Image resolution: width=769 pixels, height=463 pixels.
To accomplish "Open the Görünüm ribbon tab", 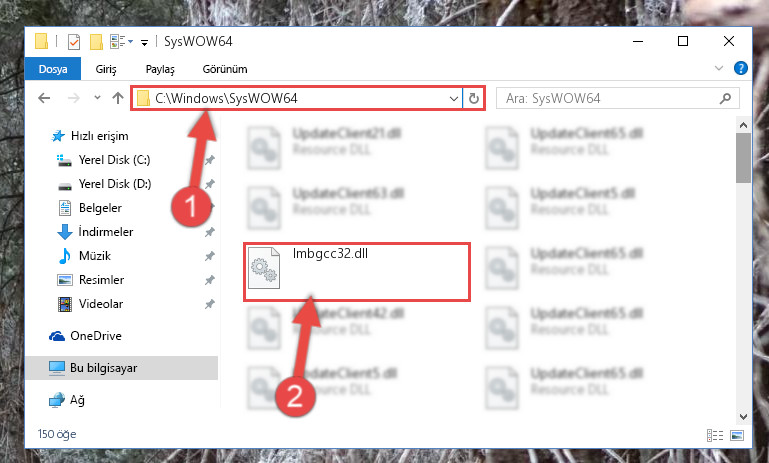I will (225, 69).
